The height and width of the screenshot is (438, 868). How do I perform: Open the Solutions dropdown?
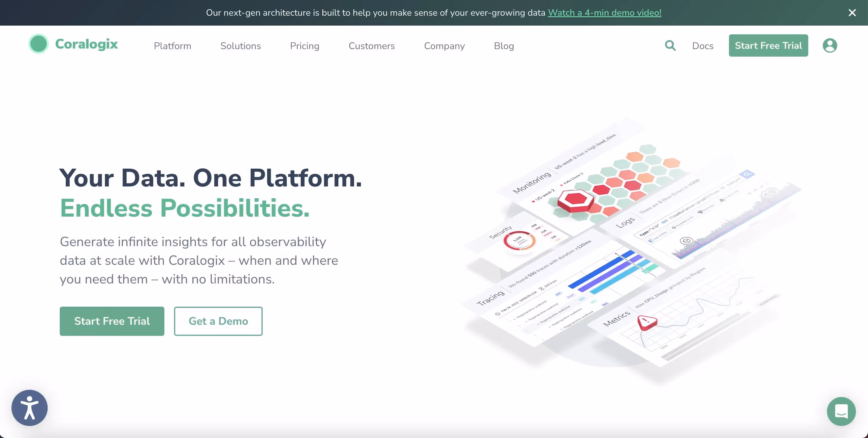pos(241,46)
